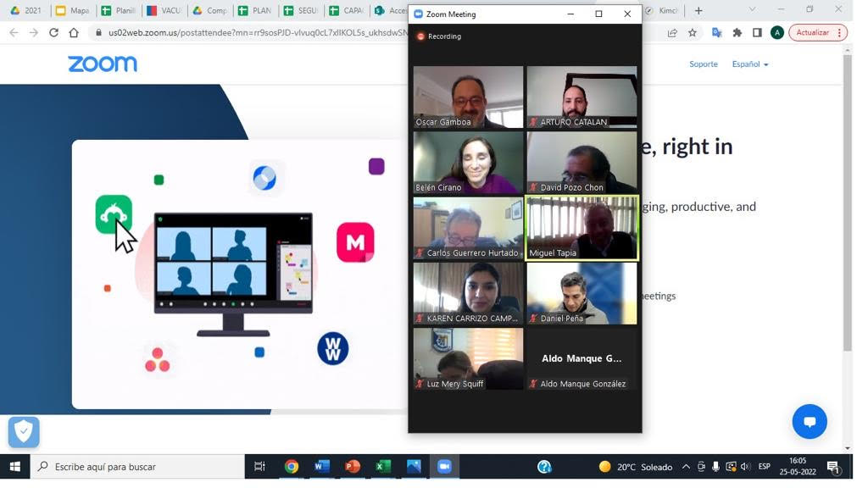Image resolution: width=868 pixels, height=499 pixels.
Task: Click the Google Translate icon in toolbar
Action: (x=716, y=33)
